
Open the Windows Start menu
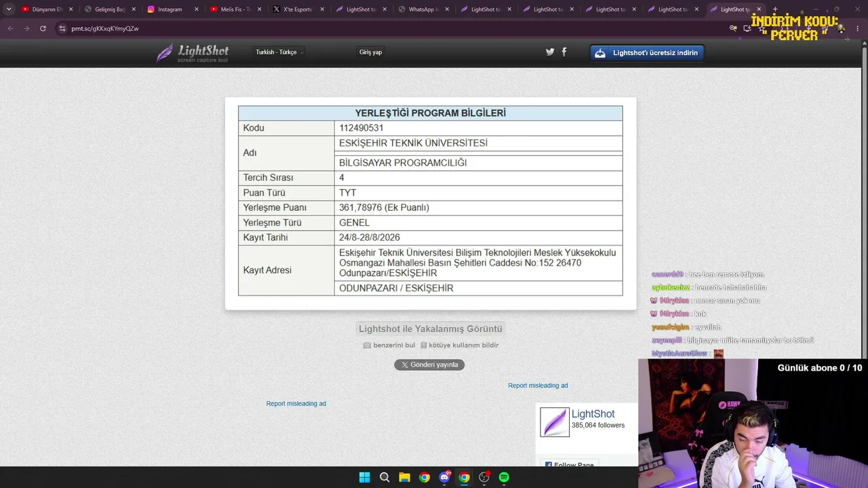(364, 477)
